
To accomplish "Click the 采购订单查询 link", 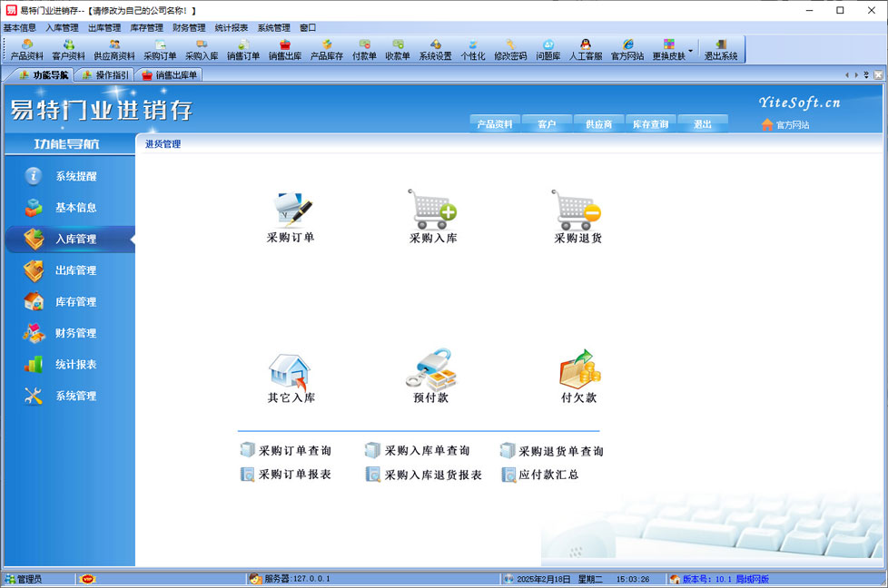I will pos(294,451).
